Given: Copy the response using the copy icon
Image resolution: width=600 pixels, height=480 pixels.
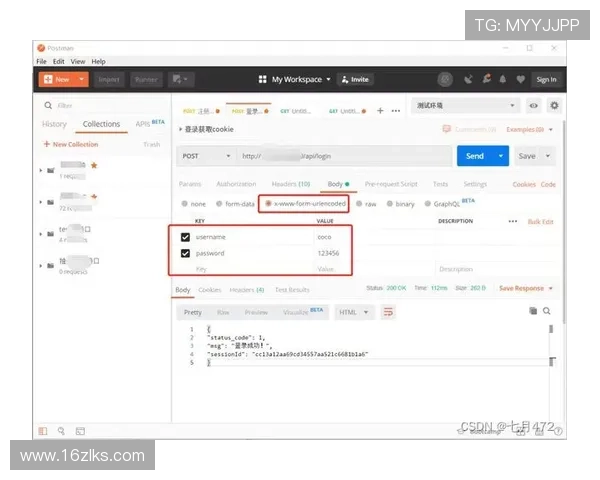Looking at the screenshot, I should click(x=533, y=312).
